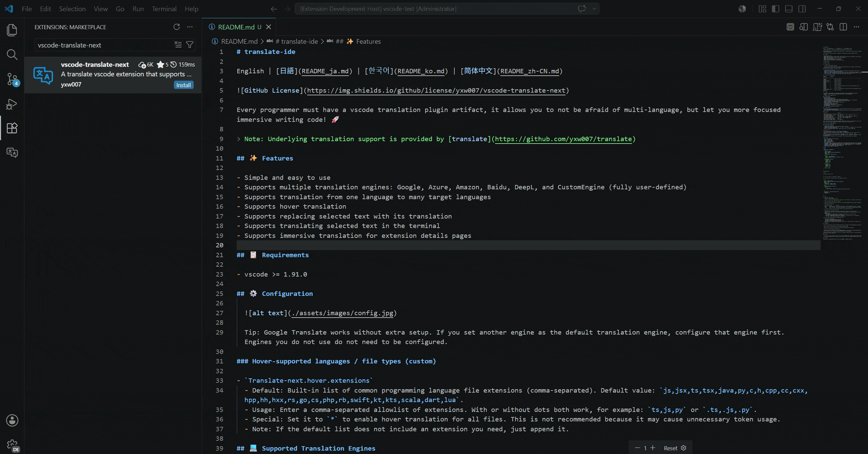Click the README_ja.md link

tap(325, 71)
